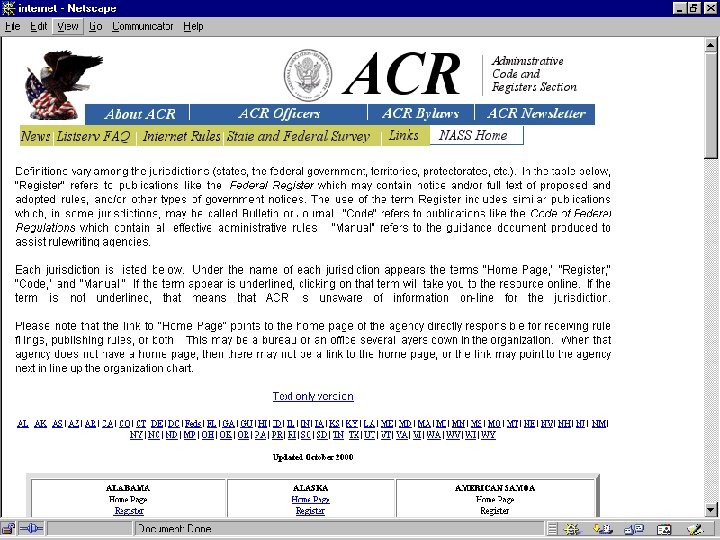Open the Edit menu
This screenshot has height=540, width=720.
point(39,26)
